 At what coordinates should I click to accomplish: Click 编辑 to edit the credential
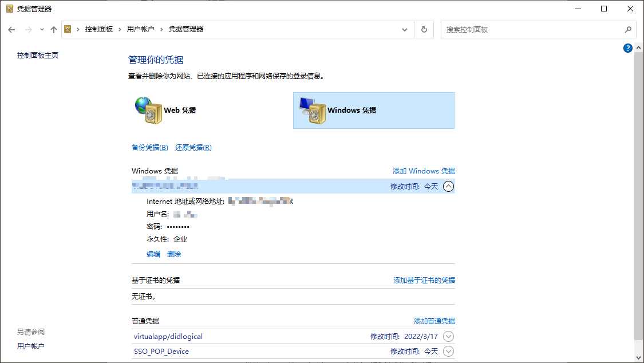(153, 253)
